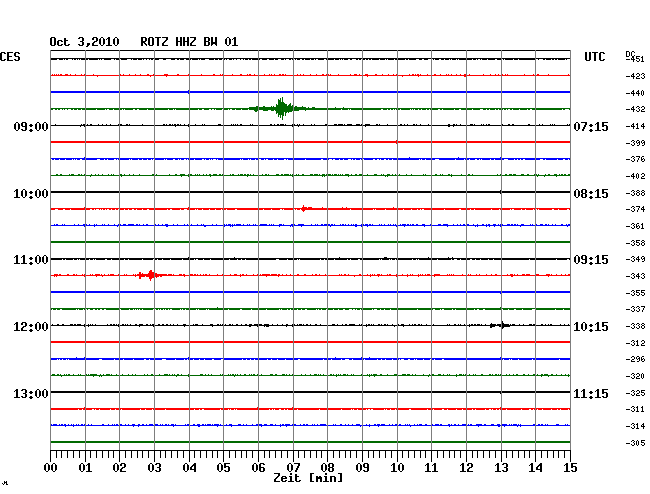Click the DC offset value -312
Image resolution: width=650 pixels, height=494 pixels.
(x=635, y=343)
